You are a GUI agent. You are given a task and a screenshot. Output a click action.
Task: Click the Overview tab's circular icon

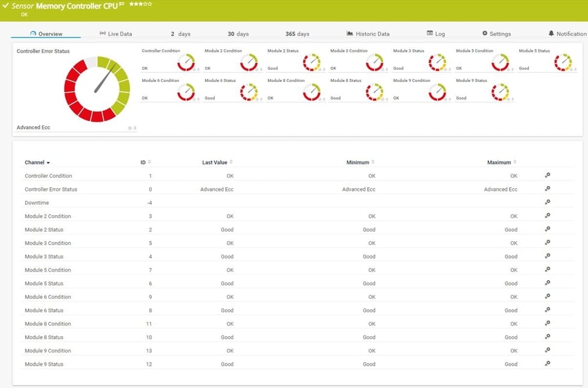click(32, 34)
